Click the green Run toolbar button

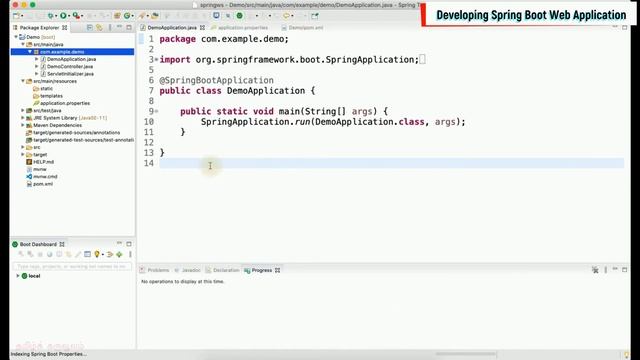[63, 16]
